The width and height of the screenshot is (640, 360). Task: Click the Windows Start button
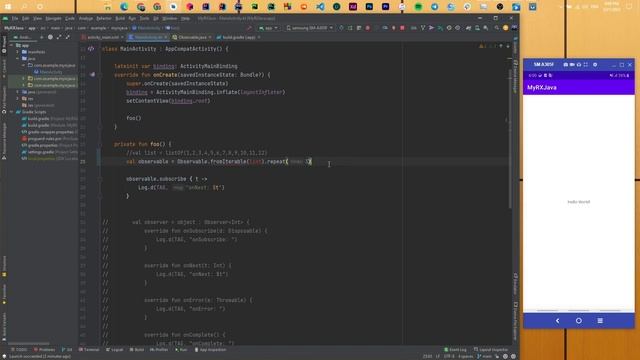[8, 7]
